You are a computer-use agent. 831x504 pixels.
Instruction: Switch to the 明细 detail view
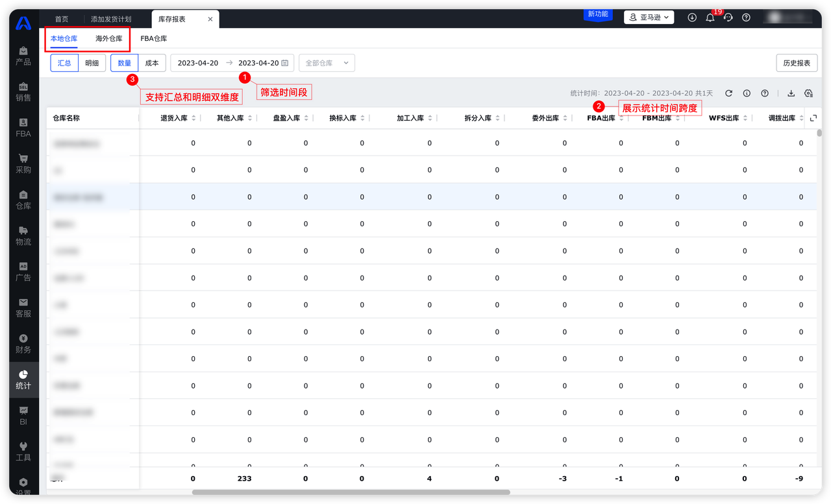pyautogui.click(x=92, y=63)
